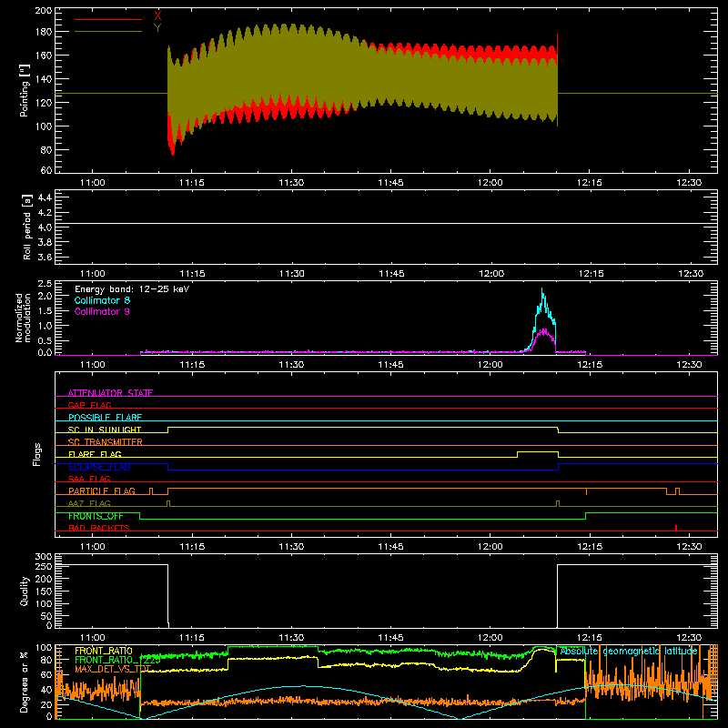Click the BAD_PACKETS flag label
Viewport: 728px width, 728px height.
pos(99,528)
